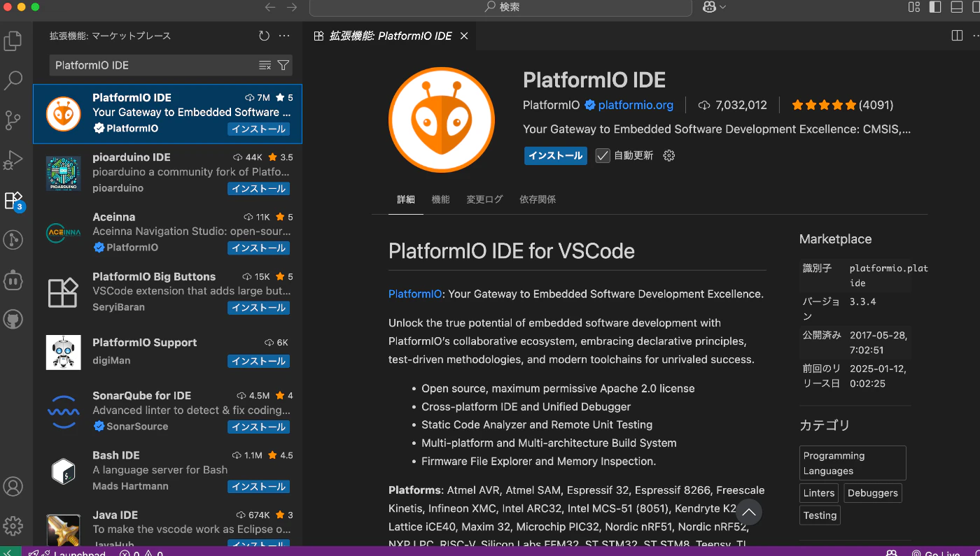
Task: Switch to the 依存関係 tab
Action: tap(538, 199)
